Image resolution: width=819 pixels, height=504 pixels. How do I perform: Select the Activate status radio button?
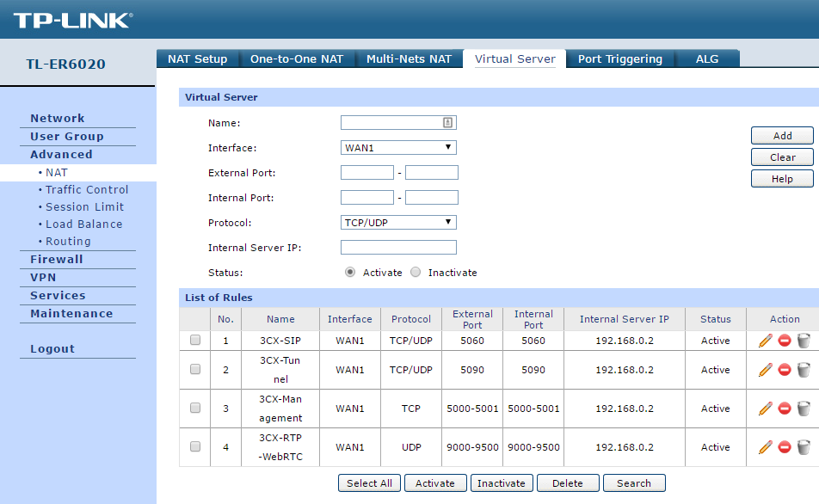[350, 272]
